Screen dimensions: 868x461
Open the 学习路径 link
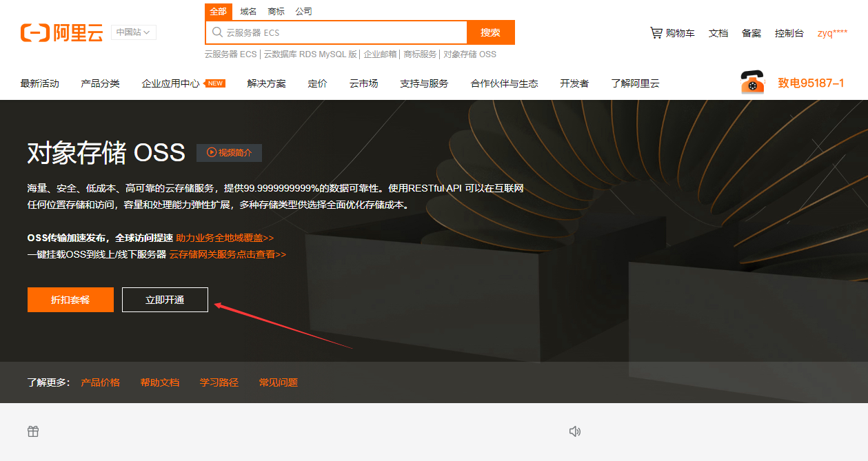point(219,382)
